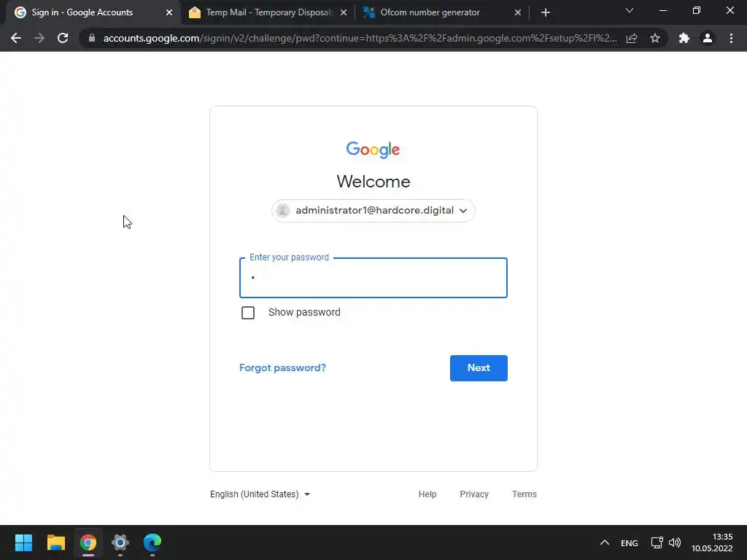This screenshot has width=747, height=560.
Task: Switch to the Temp Mail tab
Action: (x=267, y=12)
